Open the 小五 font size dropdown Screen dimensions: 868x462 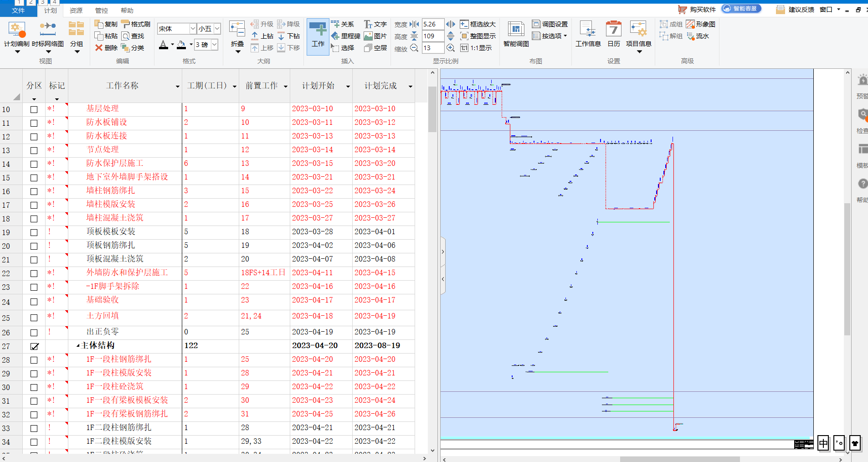(217, 29)
